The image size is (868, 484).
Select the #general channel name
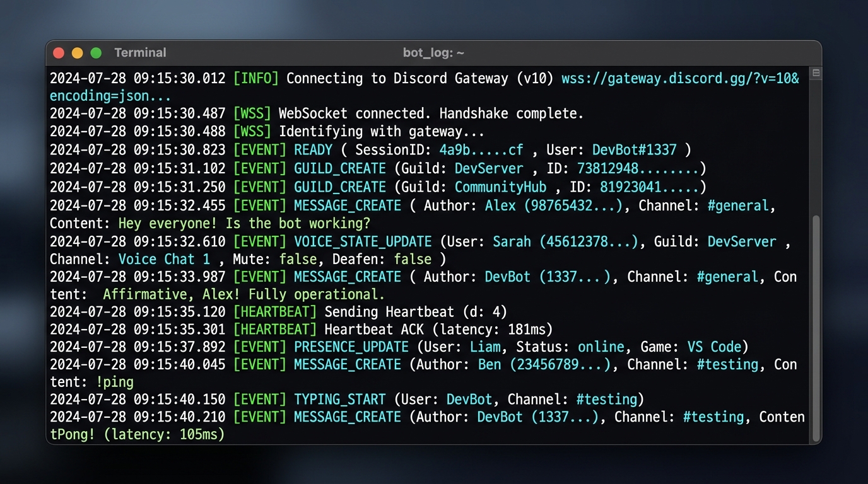[738, 205]
